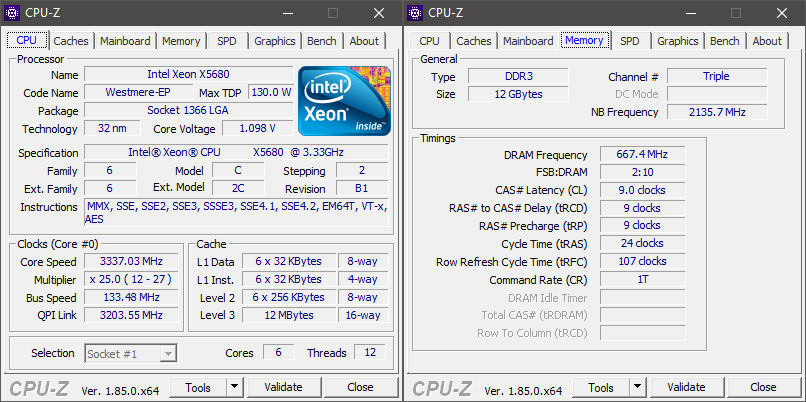
Task: Open About tab in left window
Action: [x=364, y=41]
